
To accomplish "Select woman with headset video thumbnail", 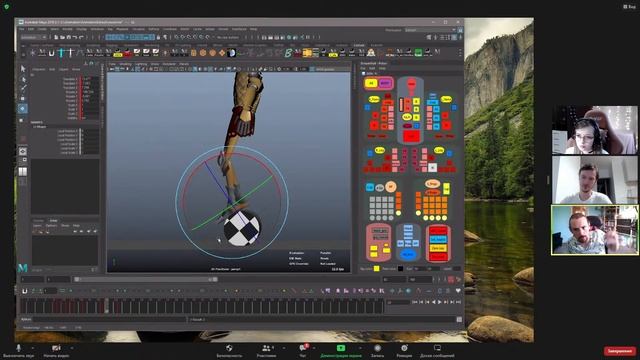I will 594,130.
